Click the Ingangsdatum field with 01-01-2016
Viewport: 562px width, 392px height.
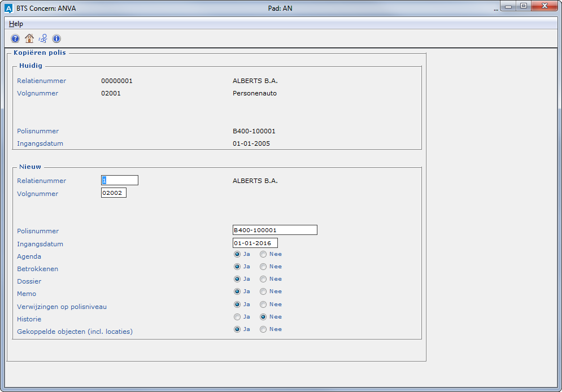(255, 243)
